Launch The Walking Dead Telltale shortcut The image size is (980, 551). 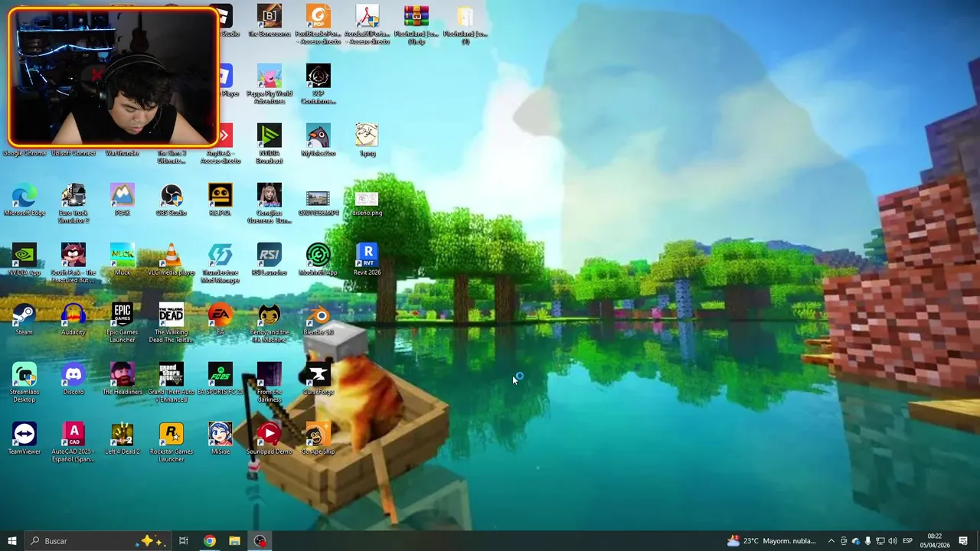(x=171, y=322)
